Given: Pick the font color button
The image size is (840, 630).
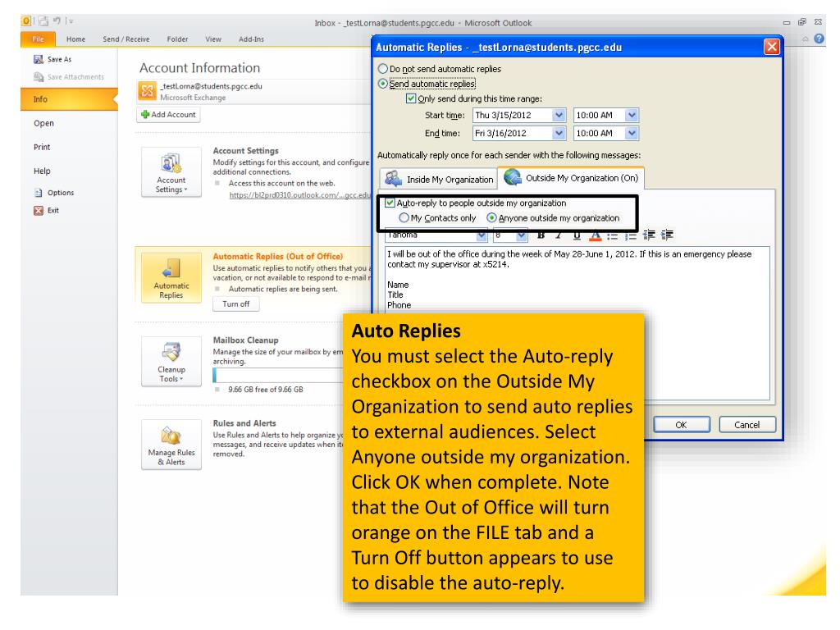Looking at the screenshot, I should click(595, 235).
